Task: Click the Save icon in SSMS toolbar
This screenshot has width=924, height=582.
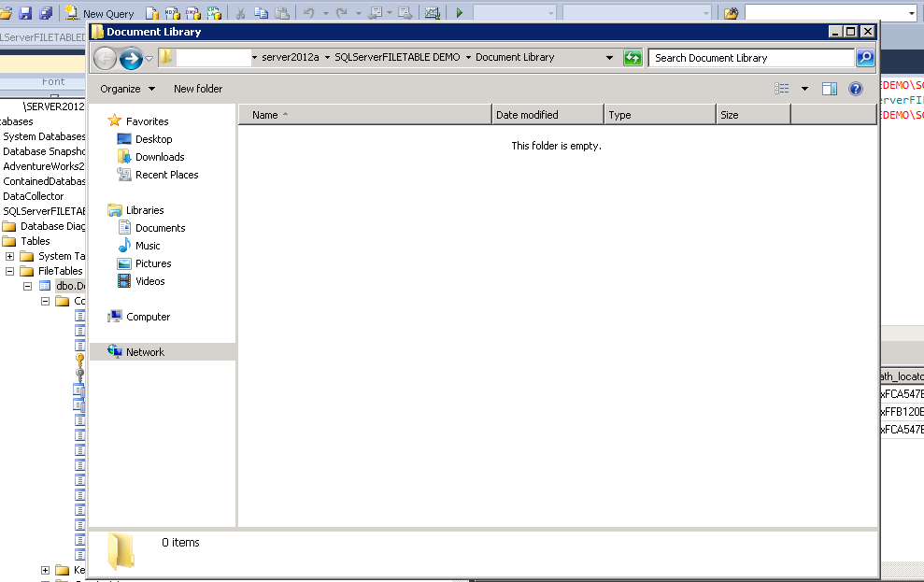Action: tap(25, 13)
